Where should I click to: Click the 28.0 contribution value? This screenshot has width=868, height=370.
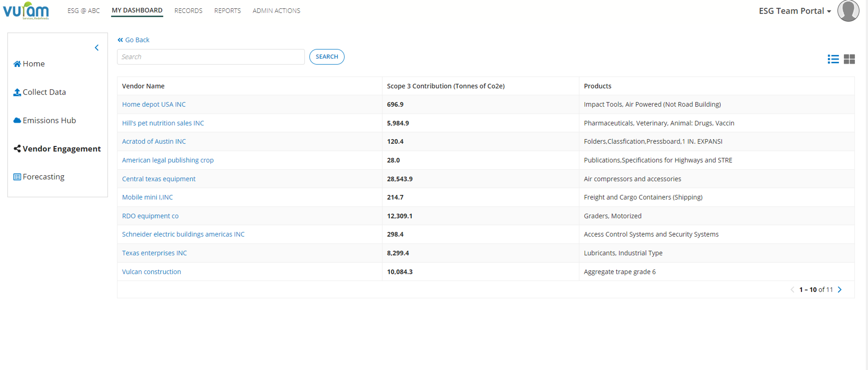pos(393,160)
